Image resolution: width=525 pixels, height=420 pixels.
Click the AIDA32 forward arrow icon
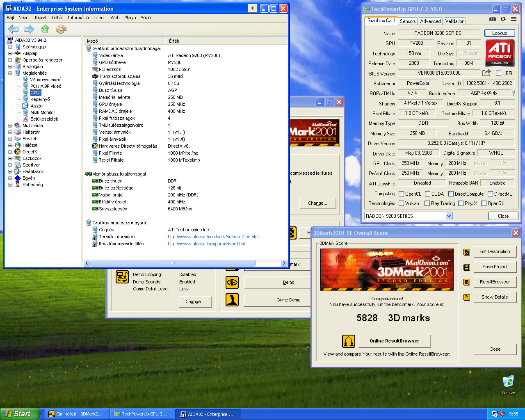tap(29, 29)
